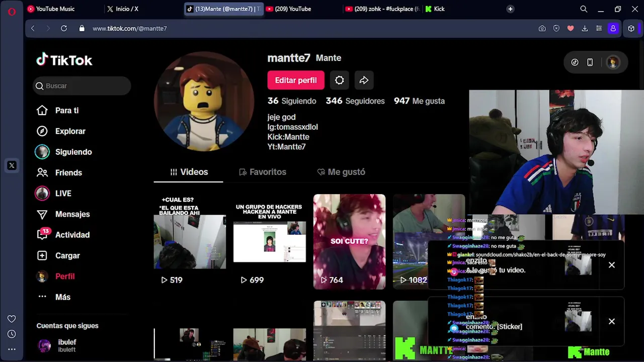Open a new tab with plus button

pyautogui.click(x=510, y=9)
